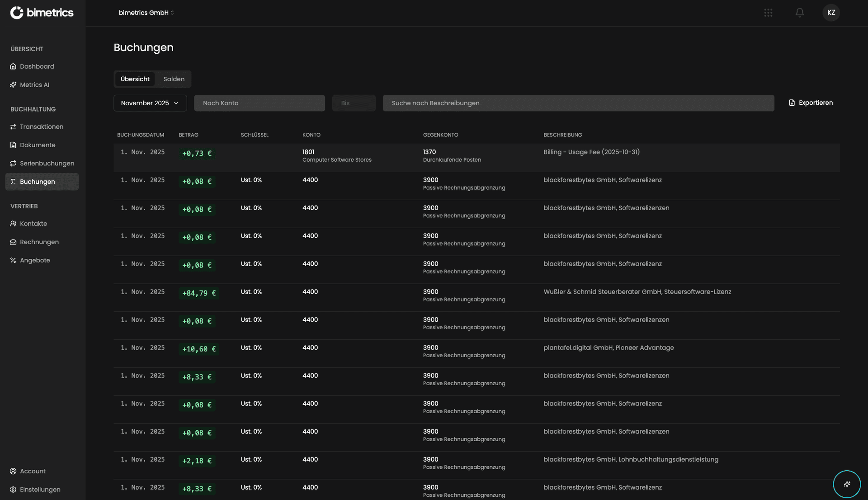
Task: Open the Dashboard from the sidebar
Action: point(37,66)
